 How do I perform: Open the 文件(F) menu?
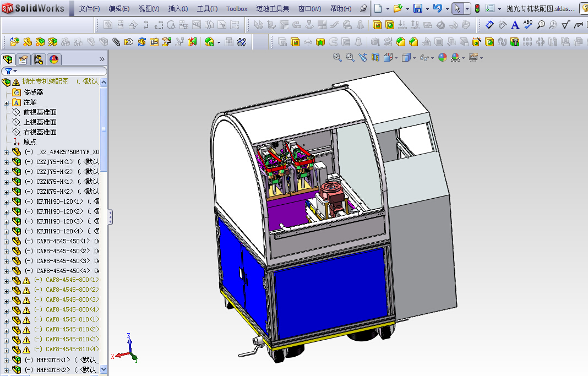[89, 9]
